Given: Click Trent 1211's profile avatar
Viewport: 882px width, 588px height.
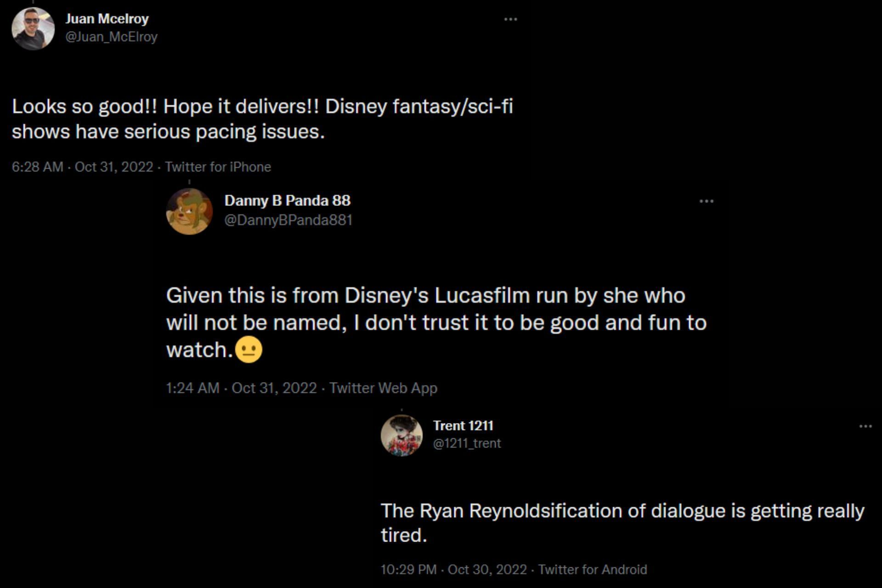Looking at the screenshot, I should click(401, 435).
